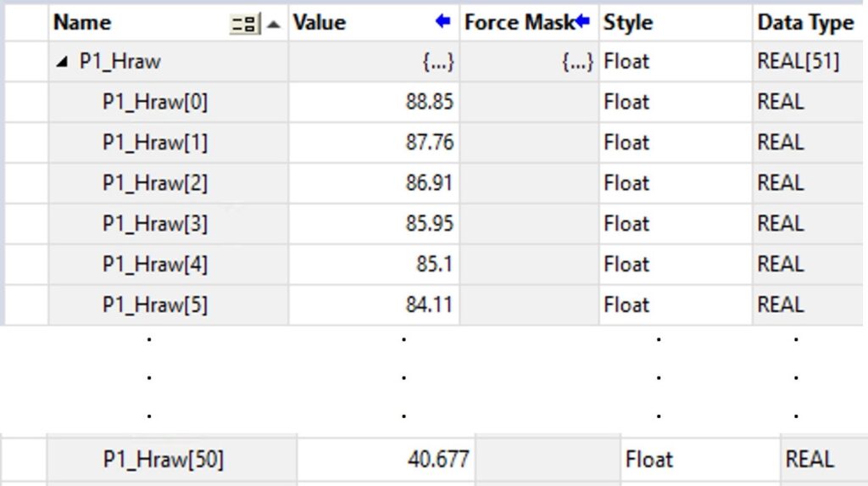This screenshot has height=486, width=868.
Task: Select the P1_Hraw[3] tag name
Action: pos(155,224)
